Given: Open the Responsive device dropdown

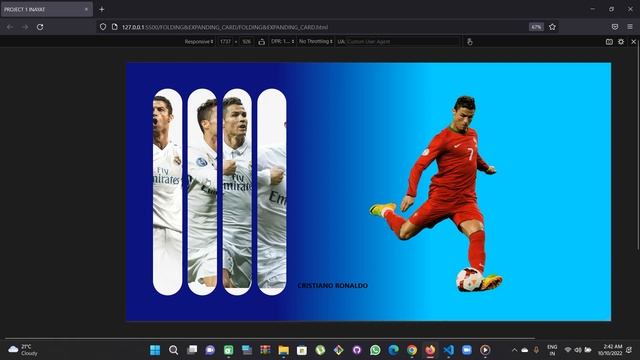Looking at the screenshot, I should (x=199, y=42).
